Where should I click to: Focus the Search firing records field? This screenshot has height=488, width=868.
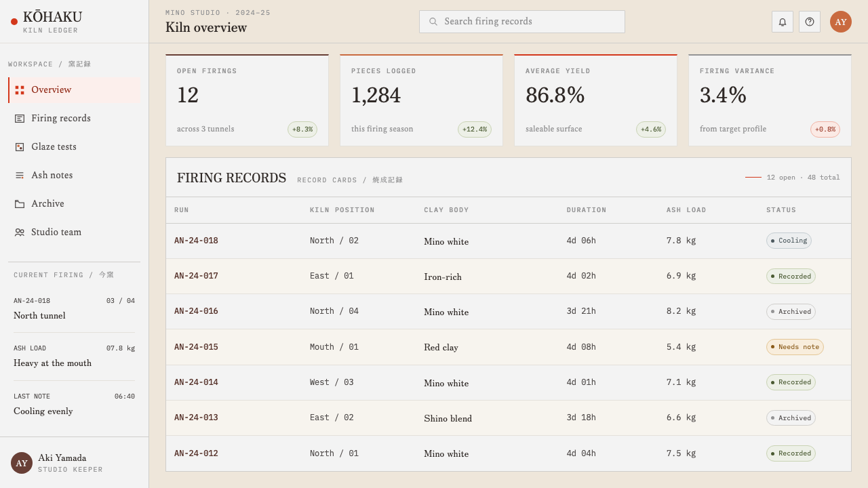pos(522,22)
